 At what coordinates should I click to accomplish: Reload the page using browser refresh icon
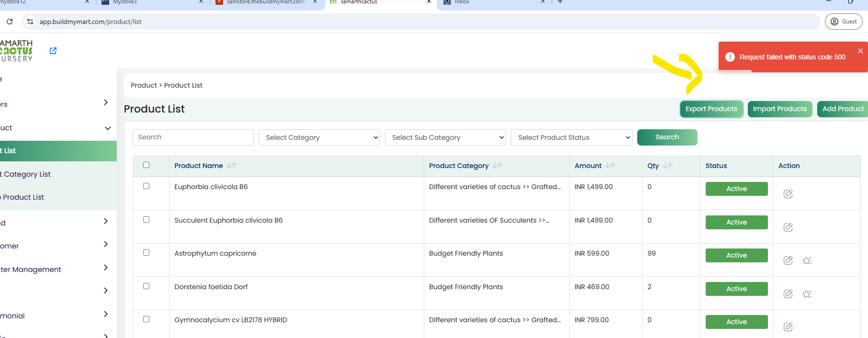pyautogui.click(x=10, y=22)
